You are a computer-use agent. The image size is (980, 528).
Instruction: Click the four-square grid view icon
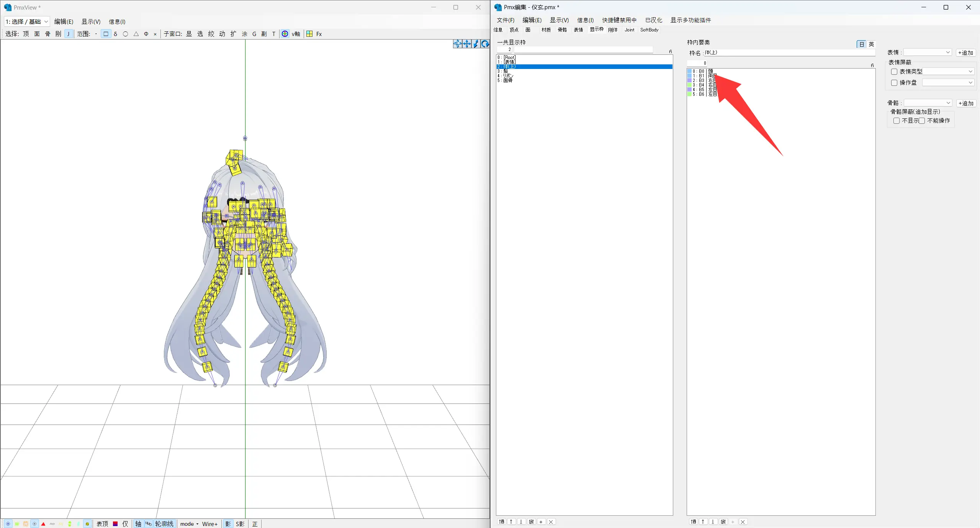point(309,34)
